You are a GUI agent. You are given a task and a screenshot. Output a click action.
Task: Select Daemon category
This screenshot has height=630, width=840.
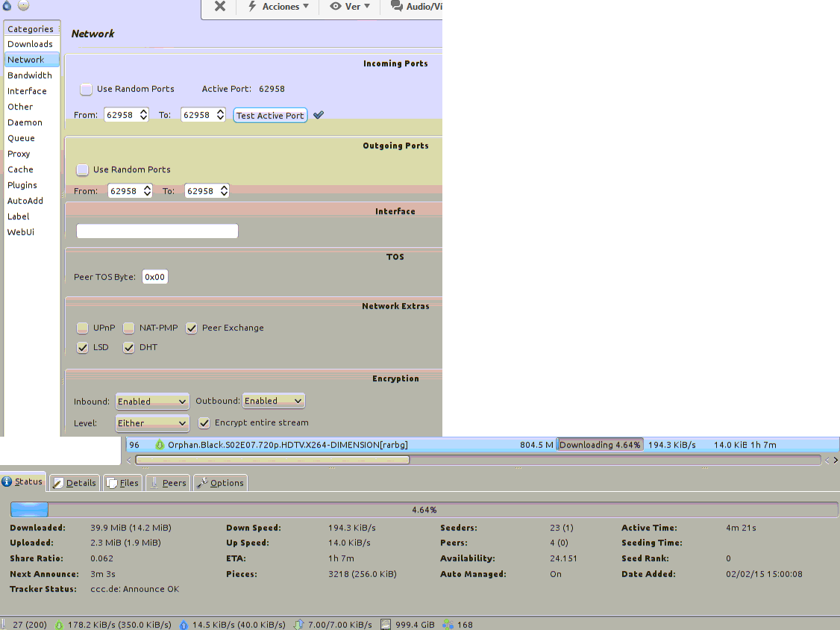pos(31,122)
